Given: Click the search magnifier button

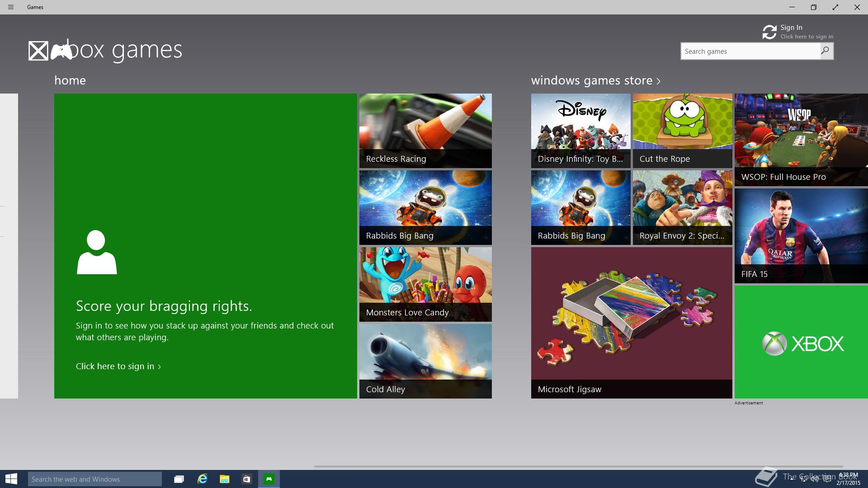Looking at the screenshot, I should pyautogui.click(x=826, y=51).
